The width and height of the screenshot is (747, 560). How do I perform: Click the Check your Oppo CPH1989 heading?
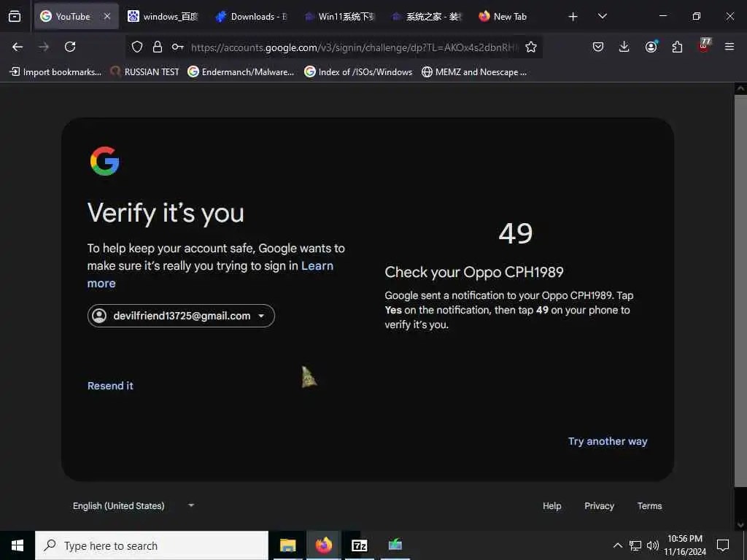point(474,273)
